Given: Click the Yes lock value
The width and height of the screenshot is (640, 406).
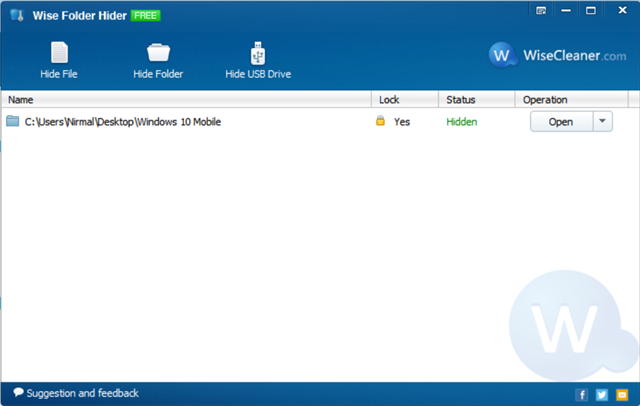Looking at the screenshot, I should (402, 122).
